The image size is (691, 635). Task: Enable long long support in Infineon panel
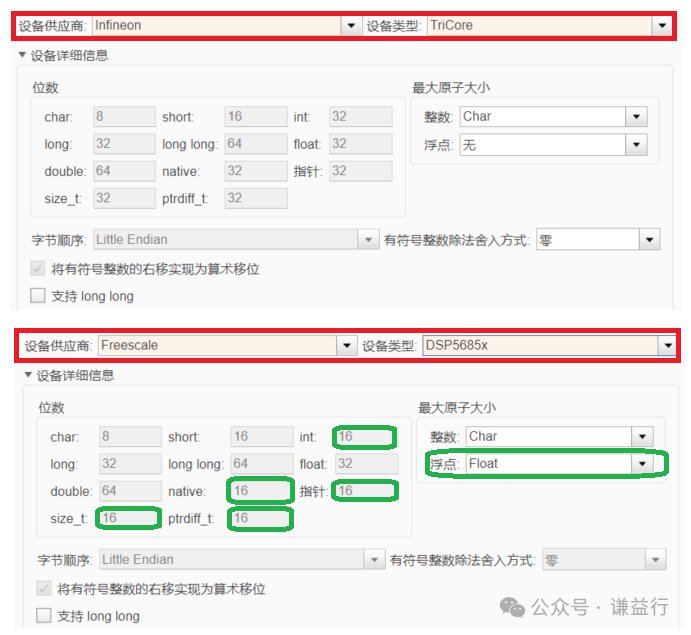pos(37,295)
